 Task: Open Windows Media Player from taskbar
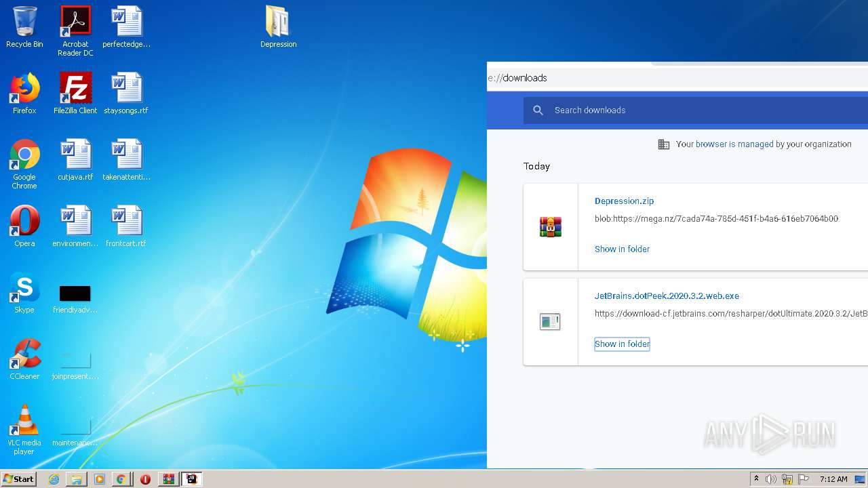(x=100, y=479)
